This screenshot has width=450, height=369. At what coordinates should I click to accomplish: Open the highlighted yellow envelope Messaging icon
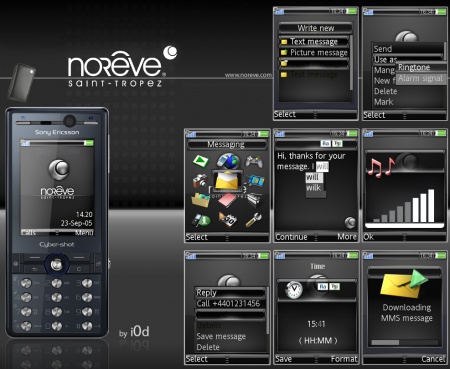[x=227, y=181]
